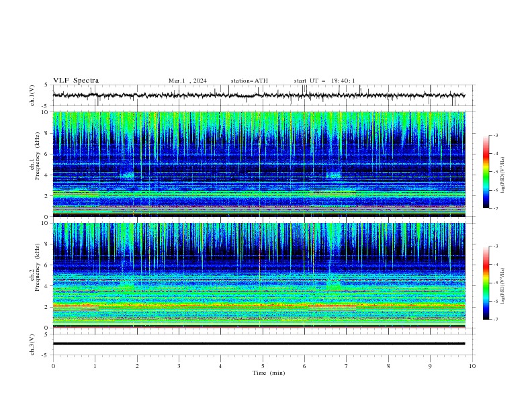Click the '-3' label on ch.2 color bar
Viewport: 532px width, 411px height.
point(495,246)
